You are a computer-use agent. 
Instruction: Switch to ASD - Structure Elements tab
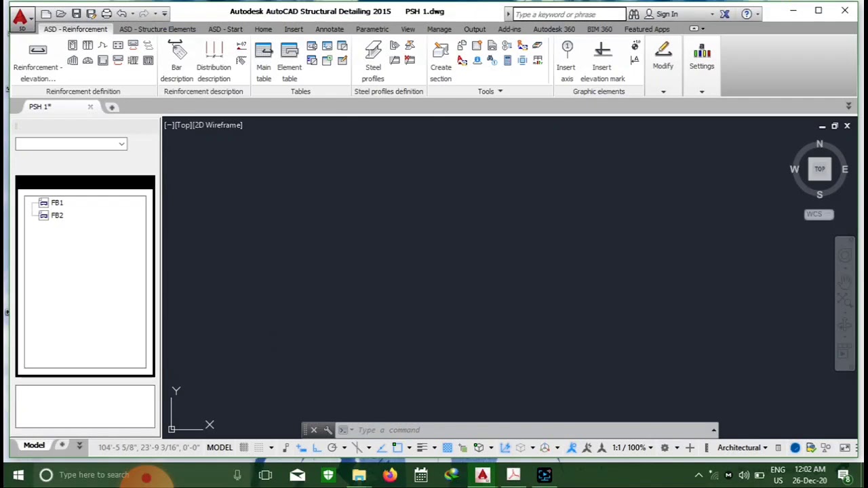(x=157, y=29)
